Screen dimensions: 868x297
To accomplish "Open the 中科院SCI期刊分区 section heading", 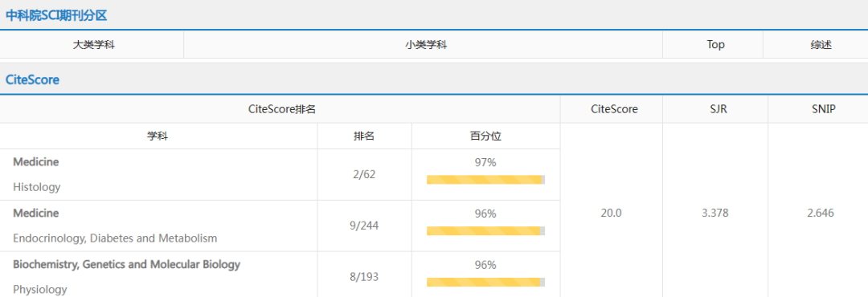I will 56,15.
